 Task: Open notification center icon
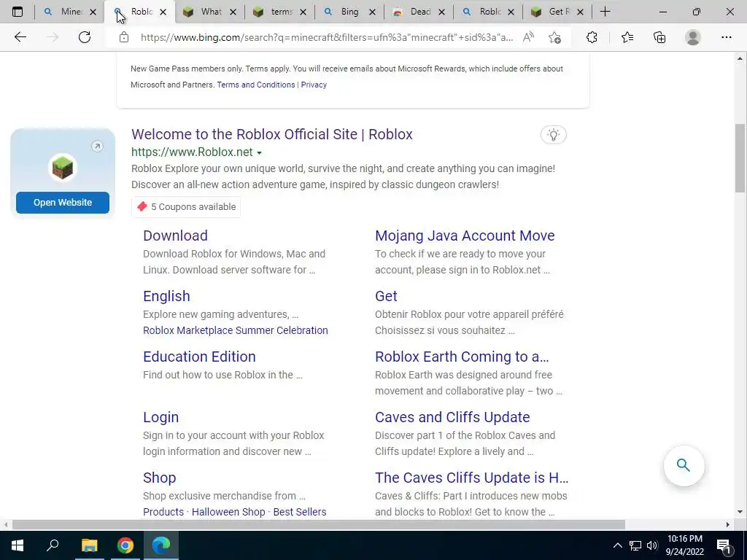724,545
